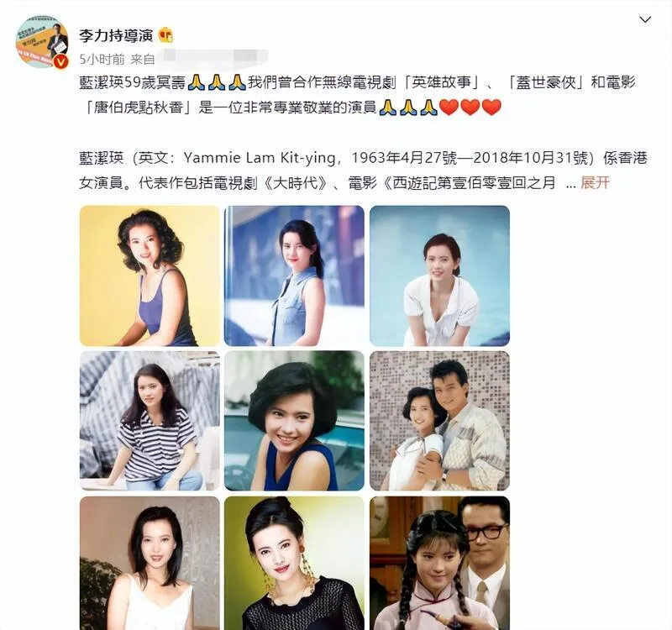
Task: Open close-up photo with blue car background
Action: pos(294,421)
